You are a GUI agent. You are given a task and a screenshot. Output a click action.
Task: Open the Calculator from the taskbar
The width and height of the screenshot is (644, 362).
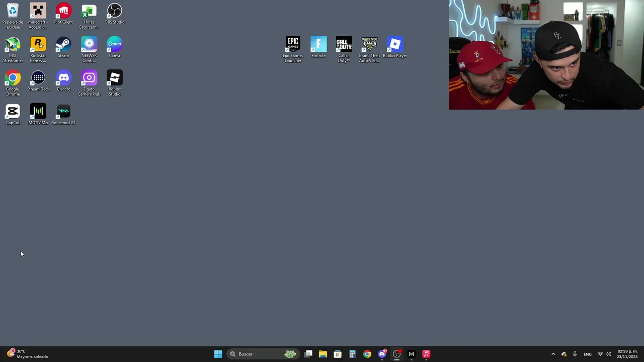click(x=352, y=354)
